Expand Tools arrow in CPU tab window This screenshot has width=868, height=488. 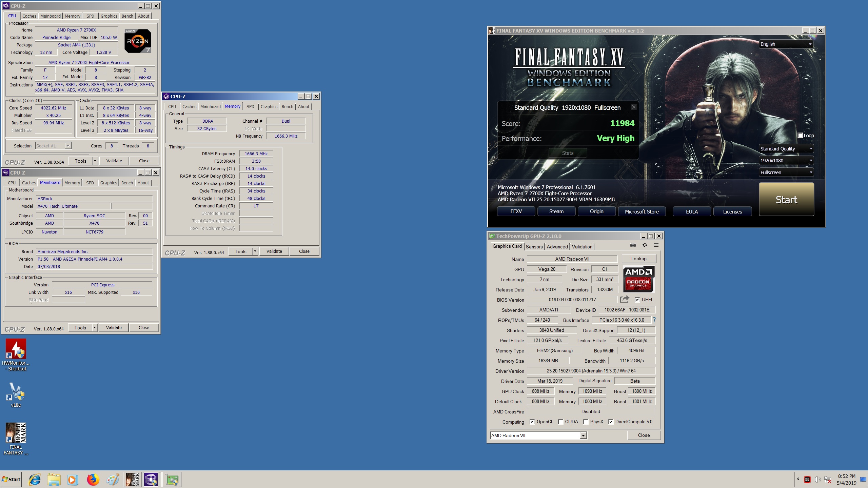[x=95, y=161]
